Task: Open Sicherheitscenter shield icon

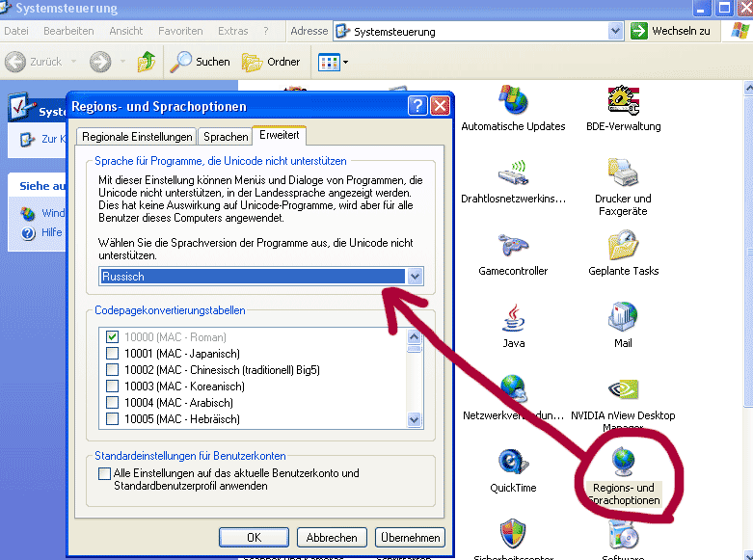Action: point(513,534)
